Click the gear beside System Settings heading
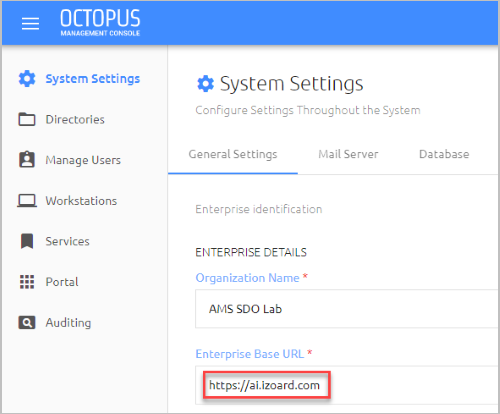 pyautogui.click(x=205, y=84)
